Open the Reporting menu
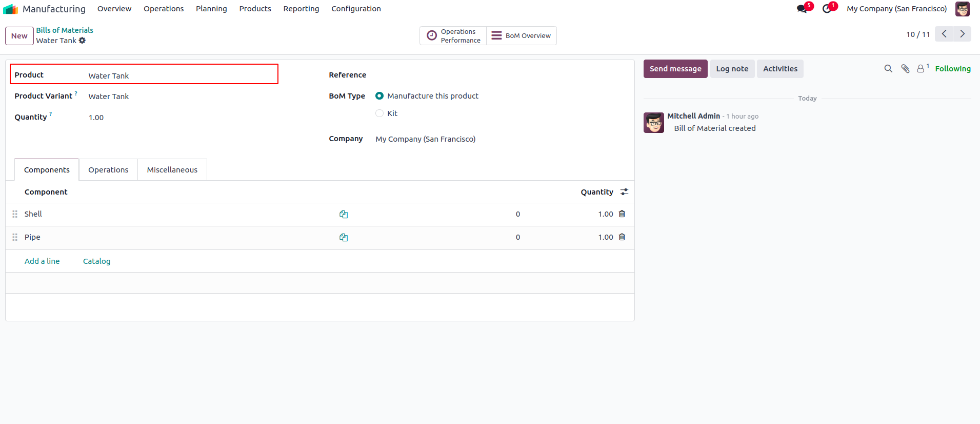The image size is (980, 424). 301,9
